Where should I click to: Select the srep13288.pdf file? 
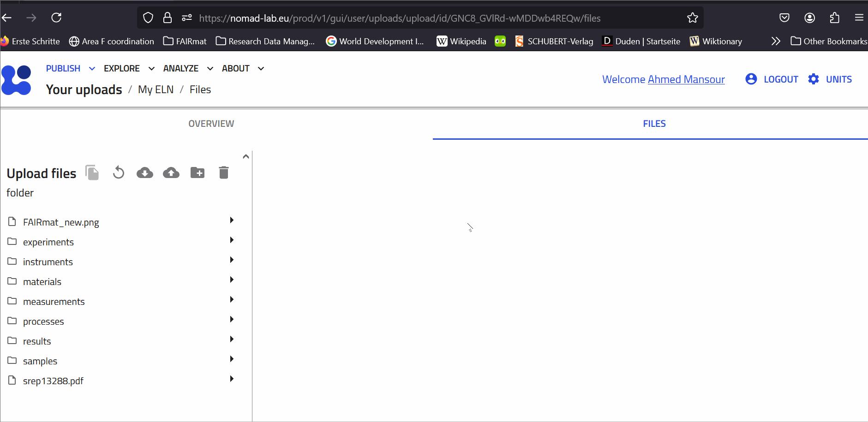53,381
